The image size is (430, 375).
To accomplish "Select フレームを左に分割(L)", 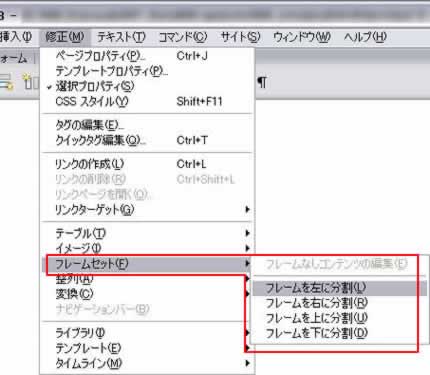I will 339,288.
